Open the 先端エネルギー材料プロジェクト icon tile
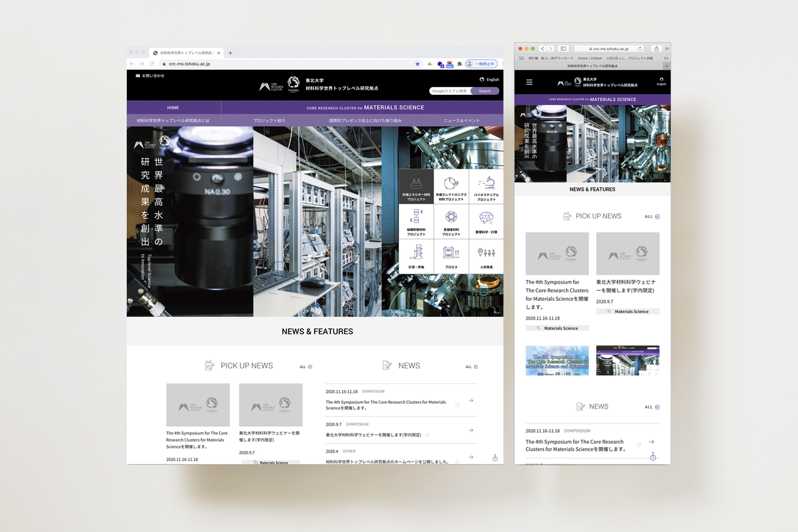798x532 pixels. click(416, 187)
